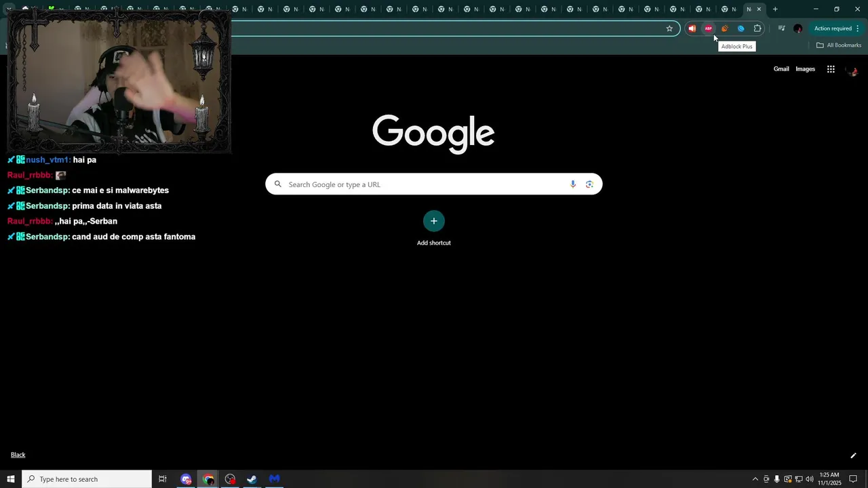This screenshot has height=488, width=868.
Task: Open the Windows Start menu
Action: click(11, 479)
